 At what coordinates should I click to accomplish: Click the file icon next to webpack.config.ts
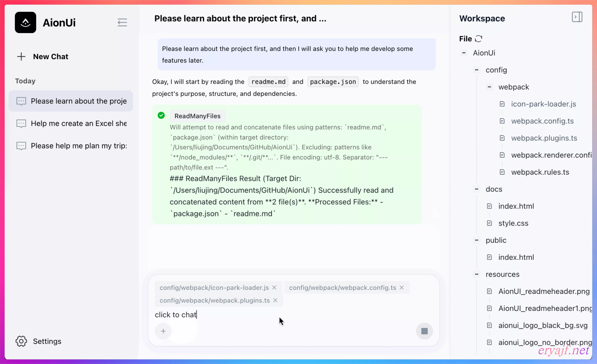tap(502, 121)
